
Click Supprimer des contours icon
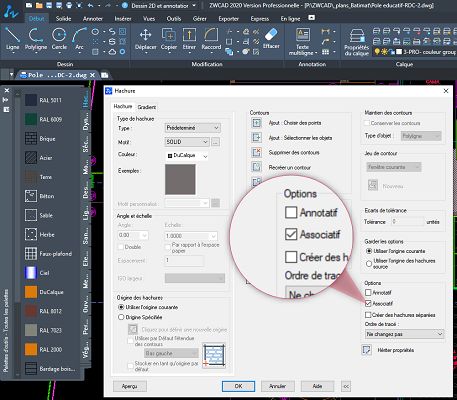[256, 152]
